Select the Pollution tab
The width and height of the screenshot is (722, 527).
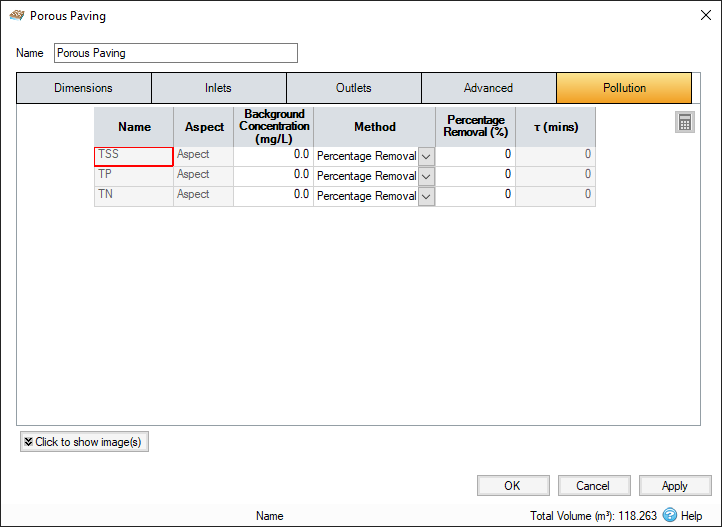coord(624,88)
